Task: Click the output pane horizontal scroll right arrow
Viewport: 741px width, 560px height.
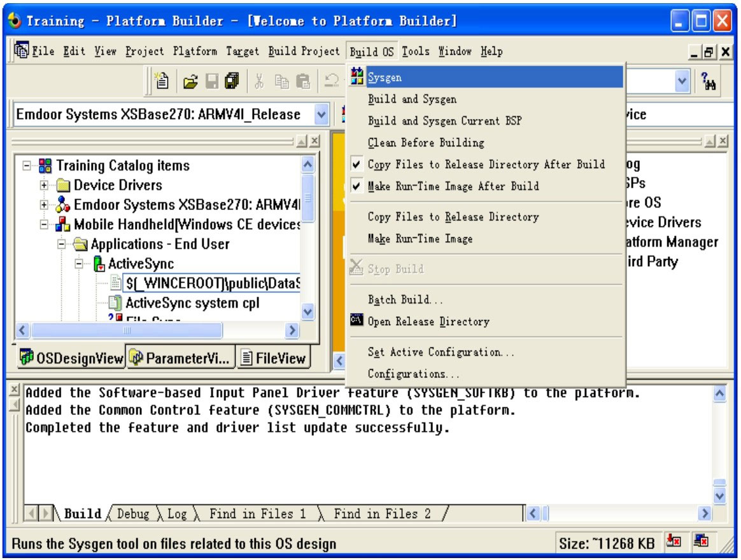Action: pos(704,513)
